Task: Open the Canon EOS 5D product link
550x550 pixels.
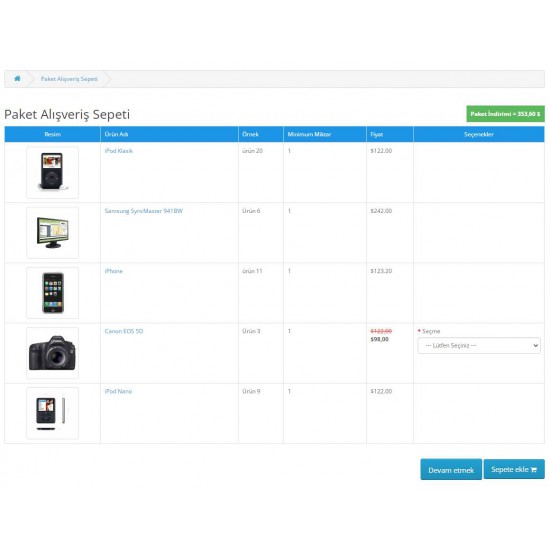Action: tap(124, 331)
